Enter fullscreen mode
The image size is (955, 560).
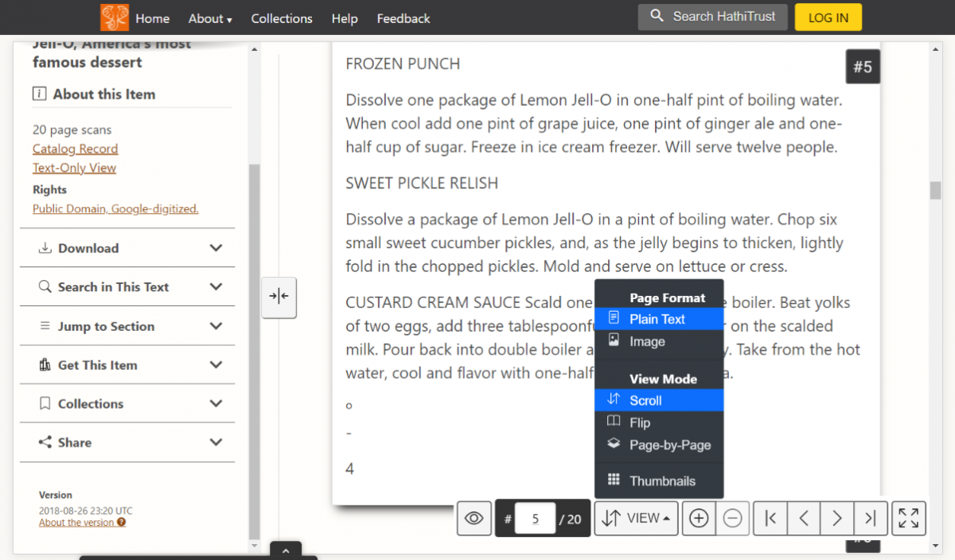[x=909, y=519]
